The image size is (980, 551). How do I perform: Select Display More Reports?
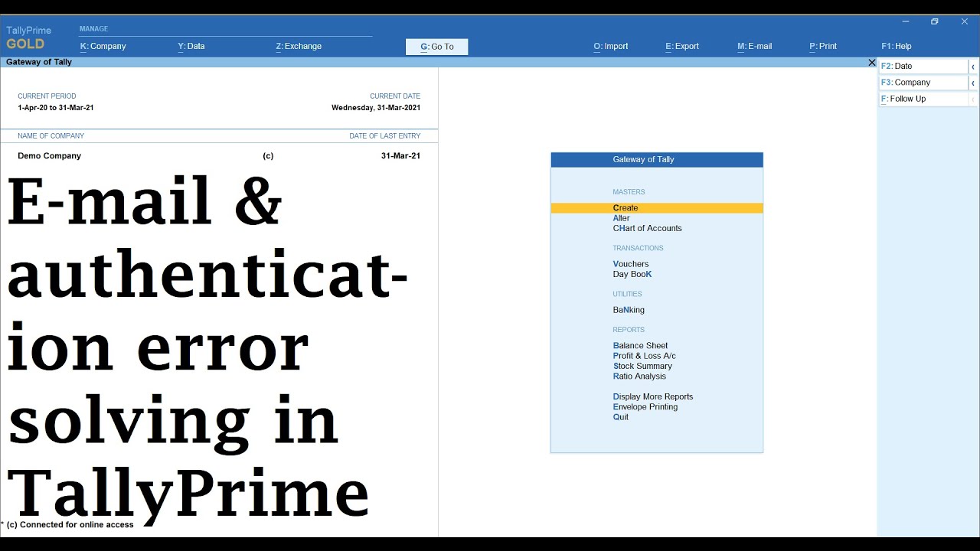(653, 396)
